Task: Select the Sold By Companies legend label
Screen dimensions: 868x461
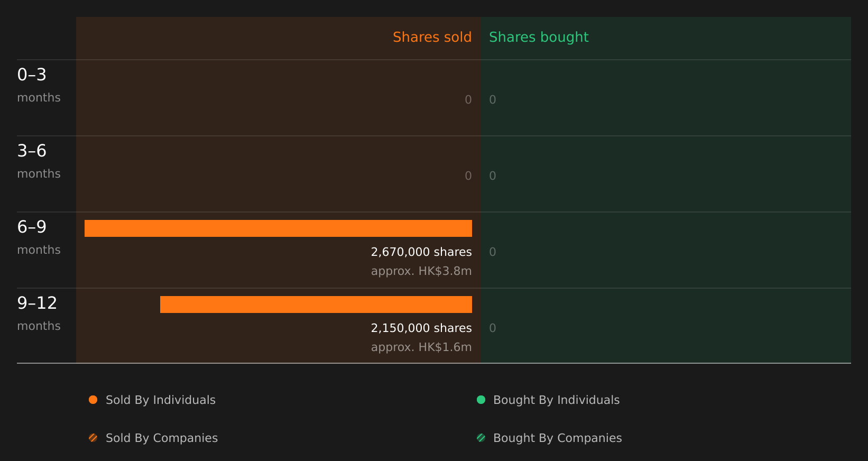Action: click(x=162, y=438)
